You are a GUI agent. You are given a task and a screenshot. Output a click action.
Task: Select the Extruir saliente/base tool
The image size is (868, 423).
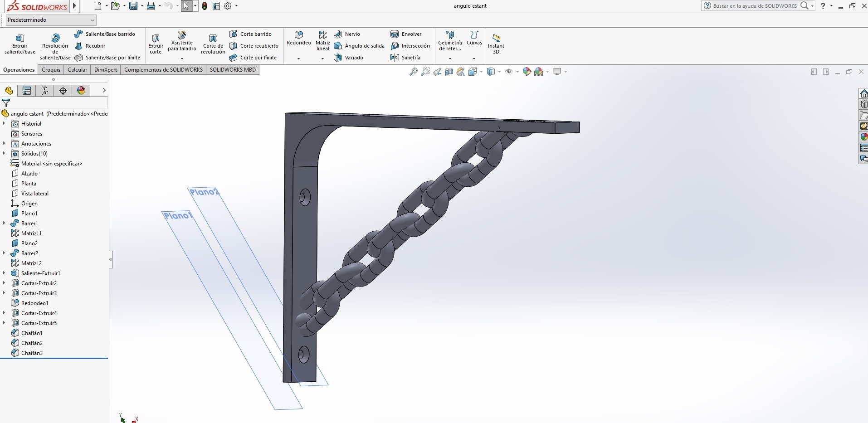[19, 43]
